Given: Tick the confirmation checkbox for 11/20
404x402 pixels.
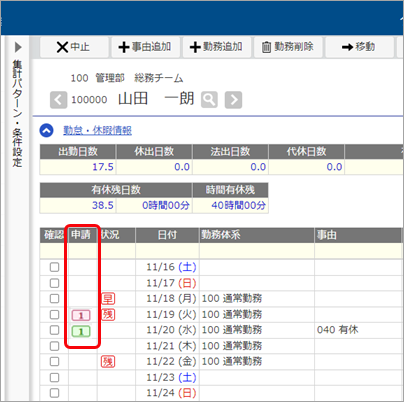Looking at the screenshot, I should coord(54,330).
